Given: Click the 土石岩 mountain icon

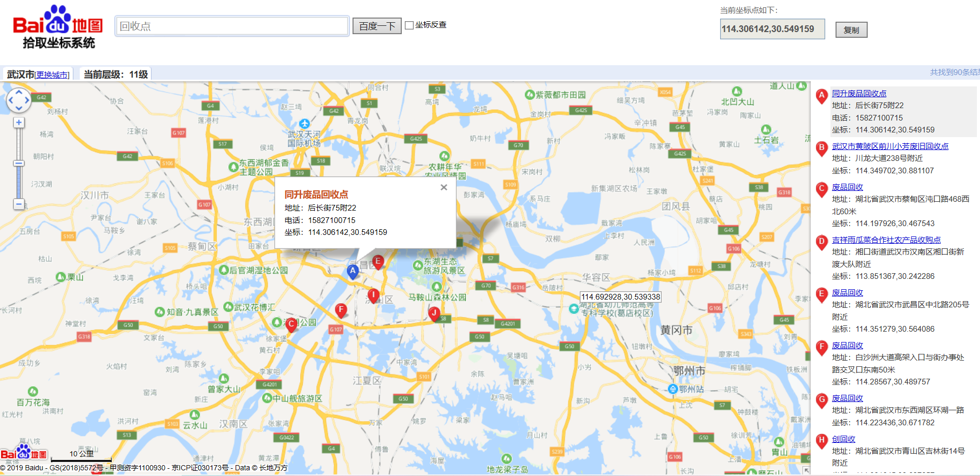Looking at the screenshot, I should coord(766,130).
